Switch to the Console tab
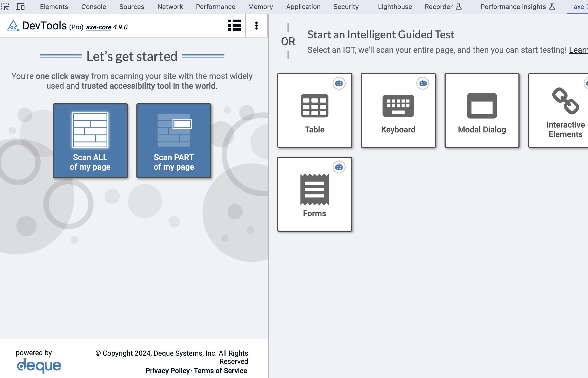The width and height of the screenshot is (588, 378). pos(94,7)
